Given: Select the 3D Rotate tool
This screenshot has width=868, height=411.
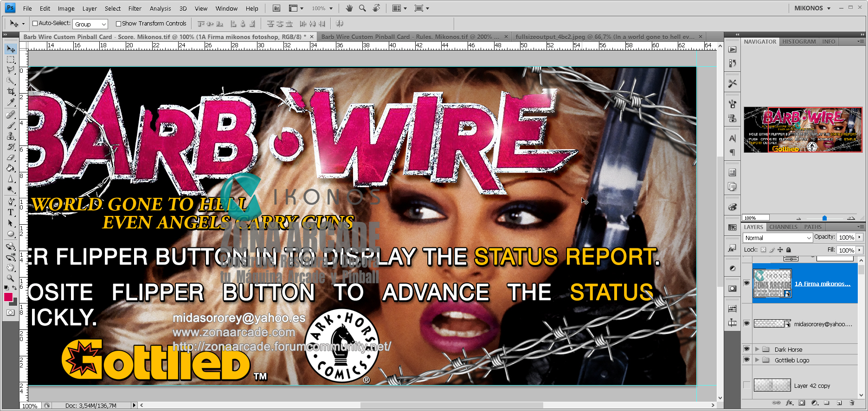Looking at the screenshot, I should click(10, 246).
